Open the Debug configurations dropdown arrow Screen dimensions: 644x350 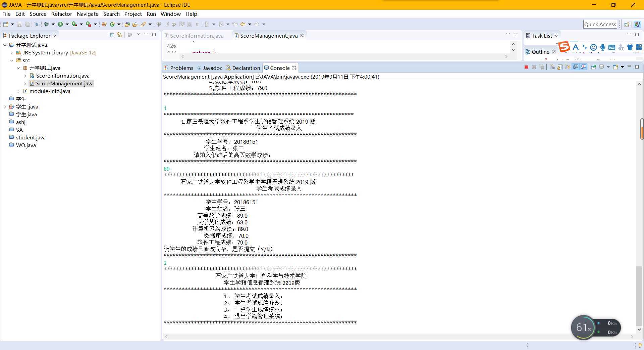(53, 24)
